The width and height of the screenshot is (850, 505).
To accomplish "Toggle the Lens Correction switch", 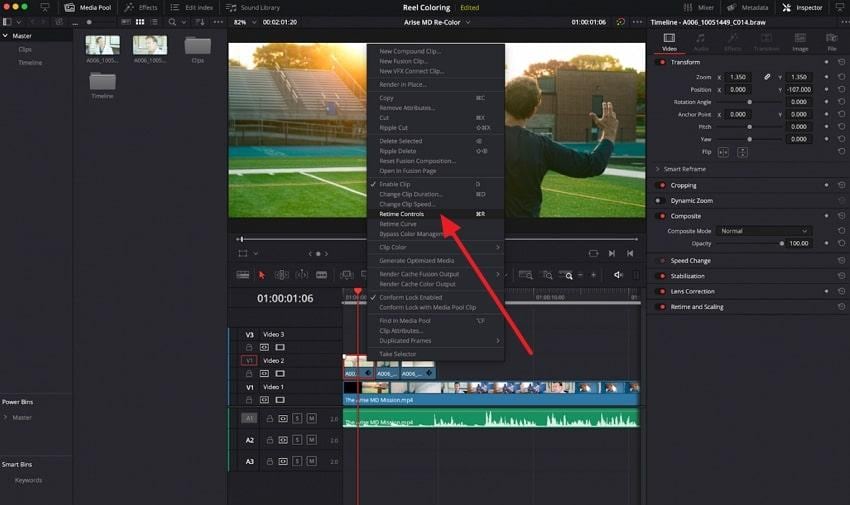I will pyautogui.click(x=661, y=292).
